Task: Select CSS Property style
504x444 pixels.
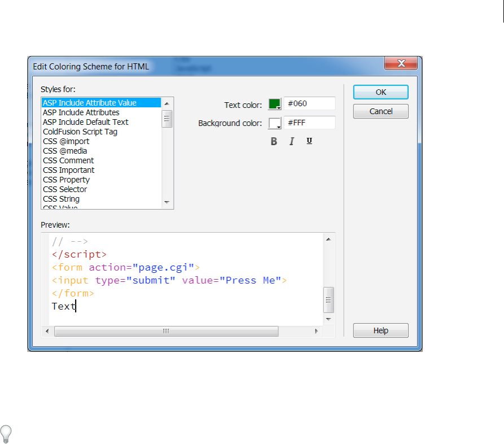Action: pos(101,180)
